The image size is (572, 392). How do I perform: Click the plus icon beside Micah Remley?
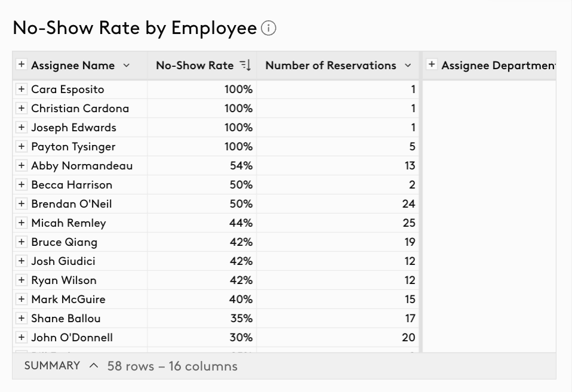click(21, 223)
